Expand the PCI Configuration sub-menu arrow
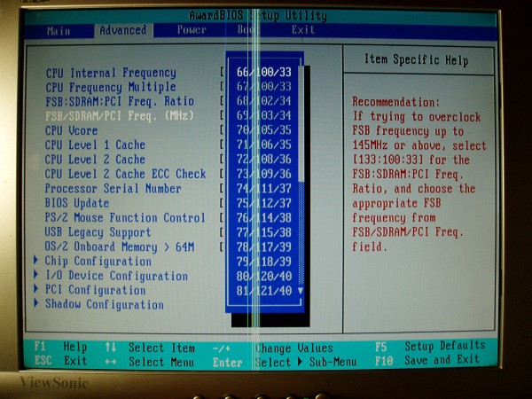The width and height of the screenshot is (532, 399). [x=36, y=289]
